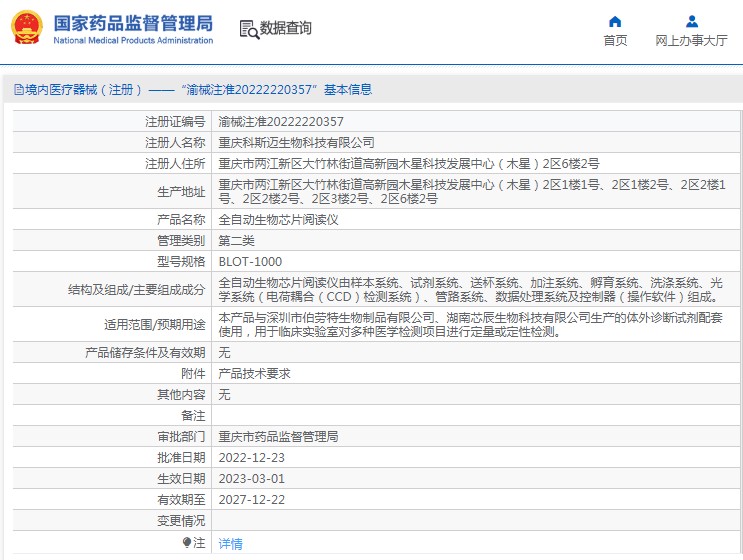Click the 其他内容 label
Image resolution: width=743 pixels, height=560 pixels.
181,395
